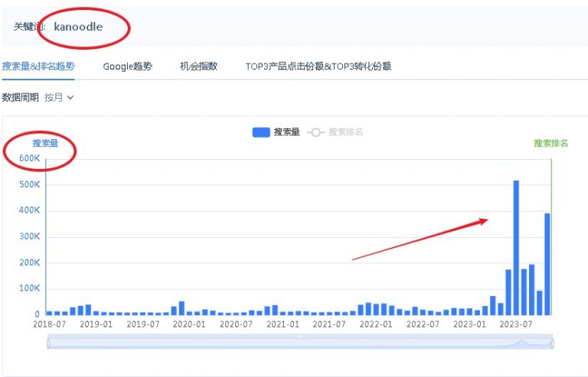
Task: Open the Google趋势 tab
Action: 128,67
